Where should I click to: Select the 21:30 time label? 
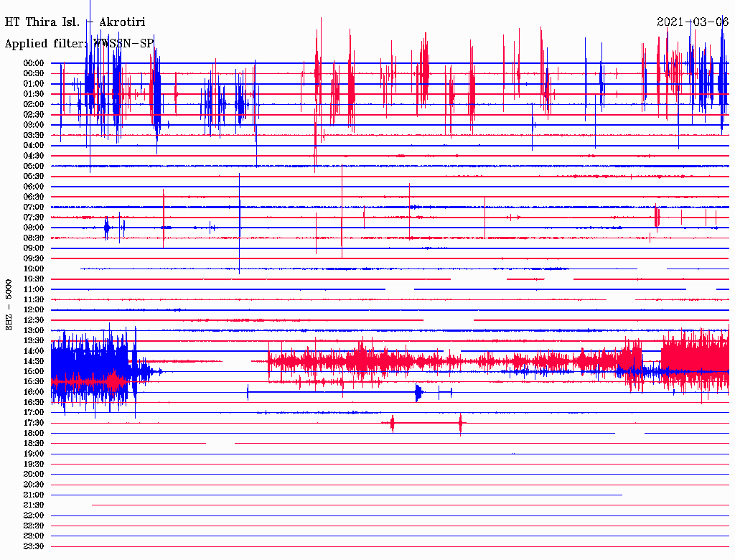(34, 505)
